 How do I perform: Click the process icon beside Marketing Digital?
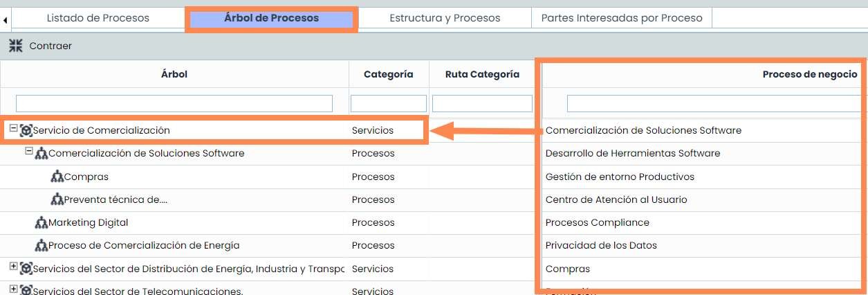pyautogui.click(x=41, y=222)
